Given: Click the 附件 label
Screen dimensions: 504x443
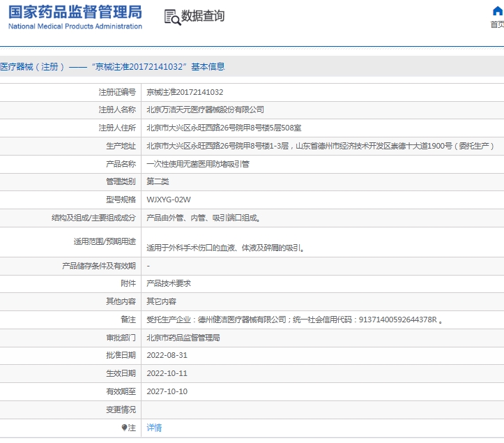Looking at the screenshot, I should tap(128, 283).
